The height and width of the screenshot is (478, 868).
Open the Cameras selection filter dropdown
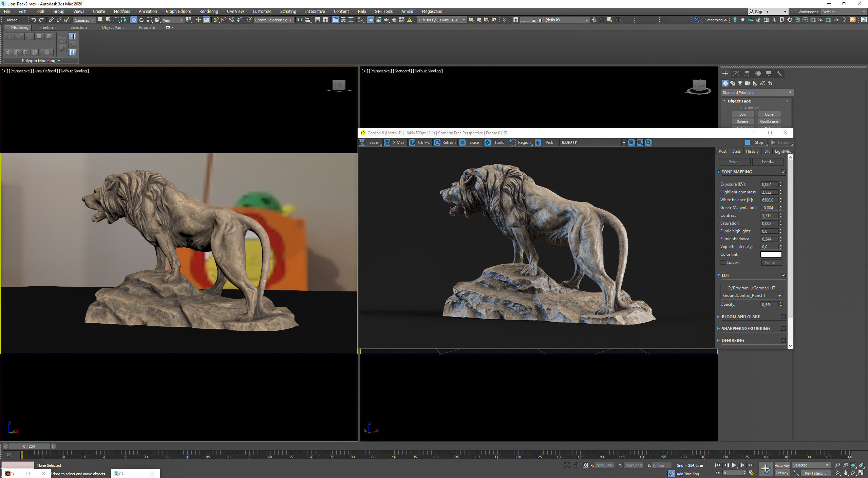coord(84,20)
